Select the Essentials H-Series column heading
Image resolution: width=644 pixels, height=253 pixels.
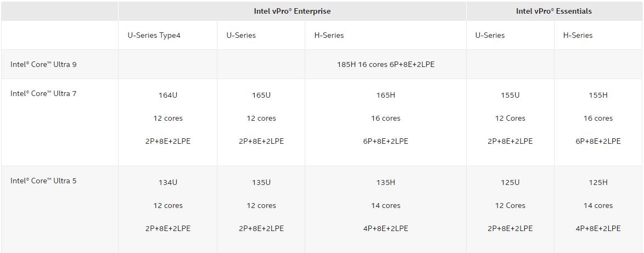tap(578, 35)
